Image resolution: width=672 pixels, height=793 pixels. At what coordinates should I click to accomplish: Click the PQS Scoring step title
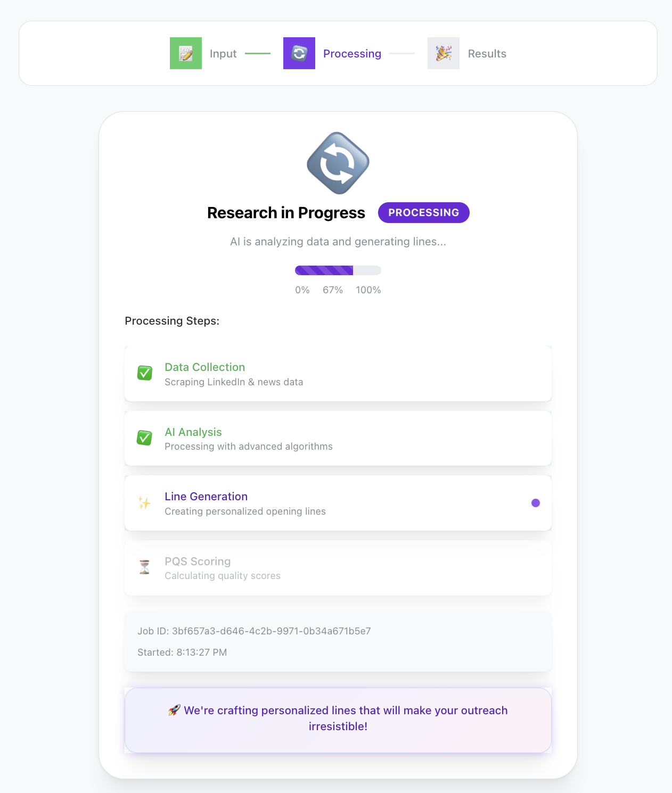pos(198,561)
